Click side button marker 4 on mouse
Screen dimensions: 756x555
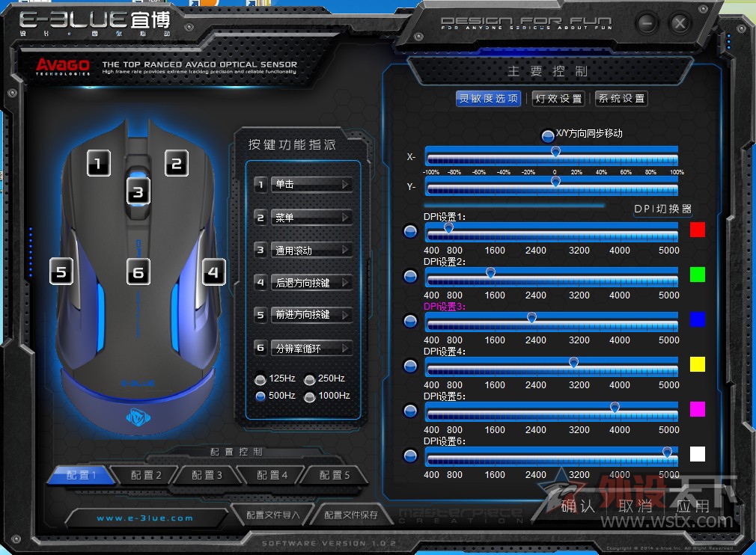tap(213, 272)
